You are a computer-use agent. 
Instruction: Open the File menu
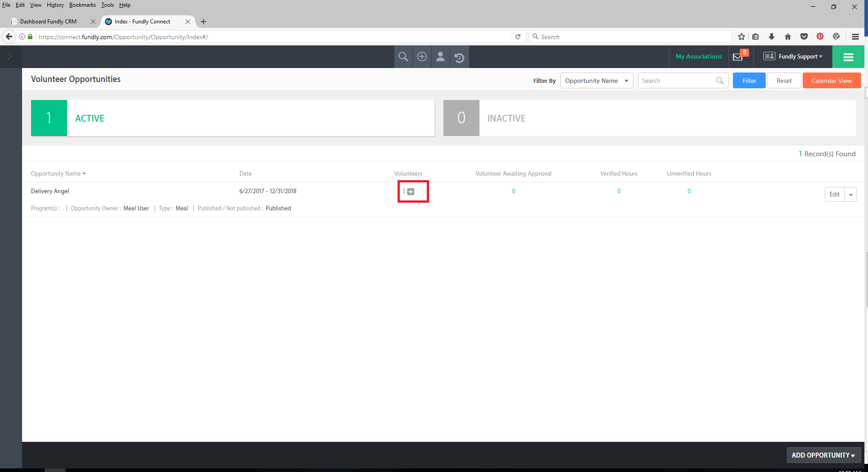(6, 5)
